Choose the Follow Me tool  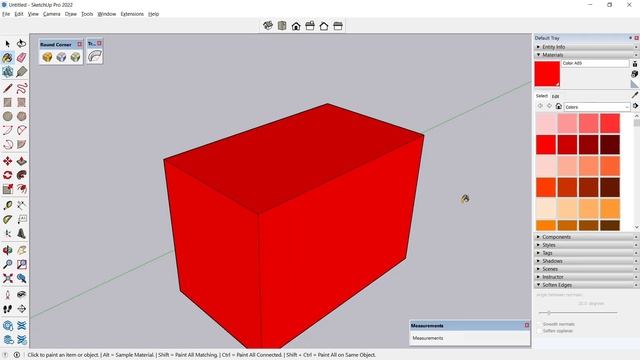[21, 175]
